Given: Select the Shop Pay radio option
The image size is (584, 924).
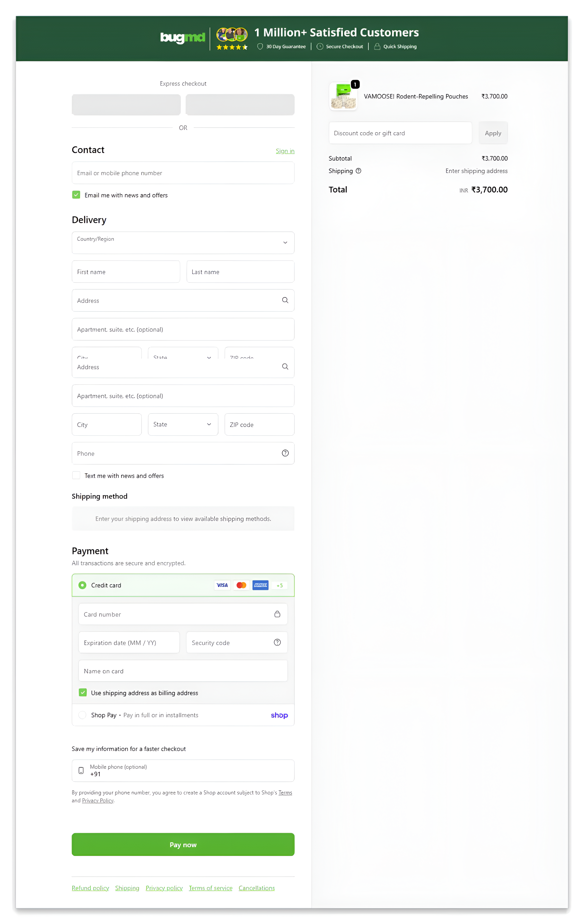Looking at the screenshot, I should (x=82, y=715).
